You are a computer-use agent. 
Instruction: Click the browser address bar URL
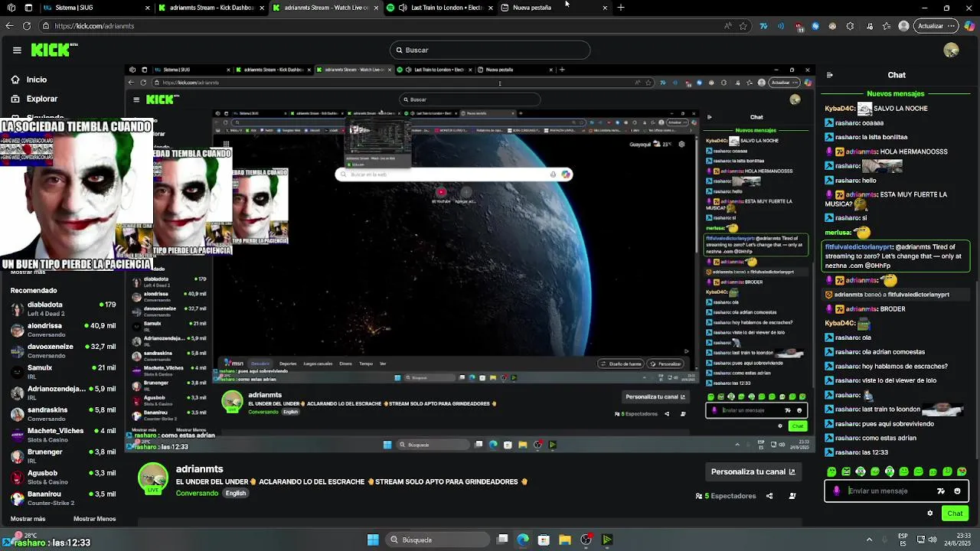[x=94, y=26]
